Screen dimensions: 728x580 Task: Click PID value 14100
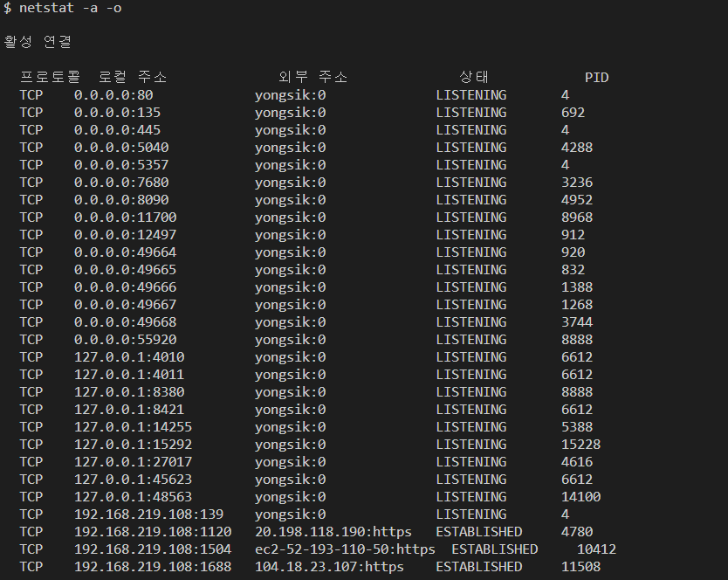click(x=580, y=497)
